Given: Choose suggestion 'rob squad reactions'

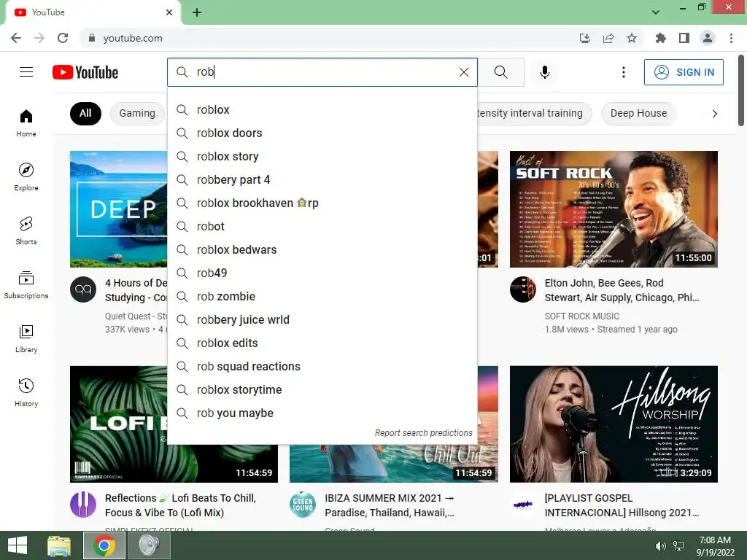Looking at the screenshot, I should [322, 367].
